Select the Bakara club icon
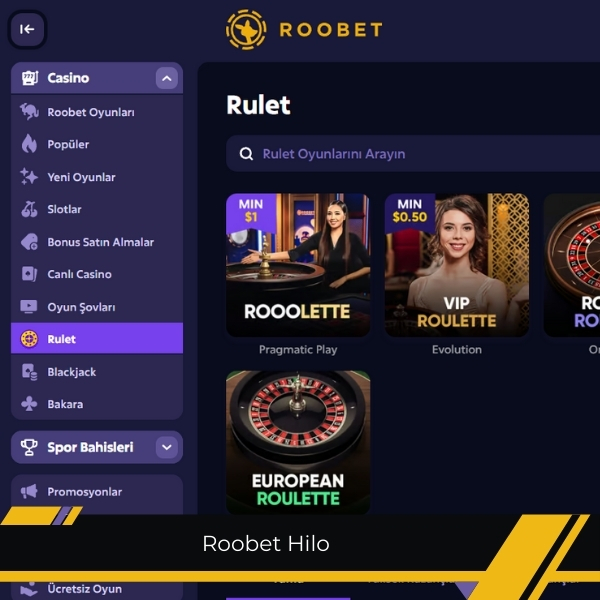Screen dimensions: 600x600 [29, 404]
